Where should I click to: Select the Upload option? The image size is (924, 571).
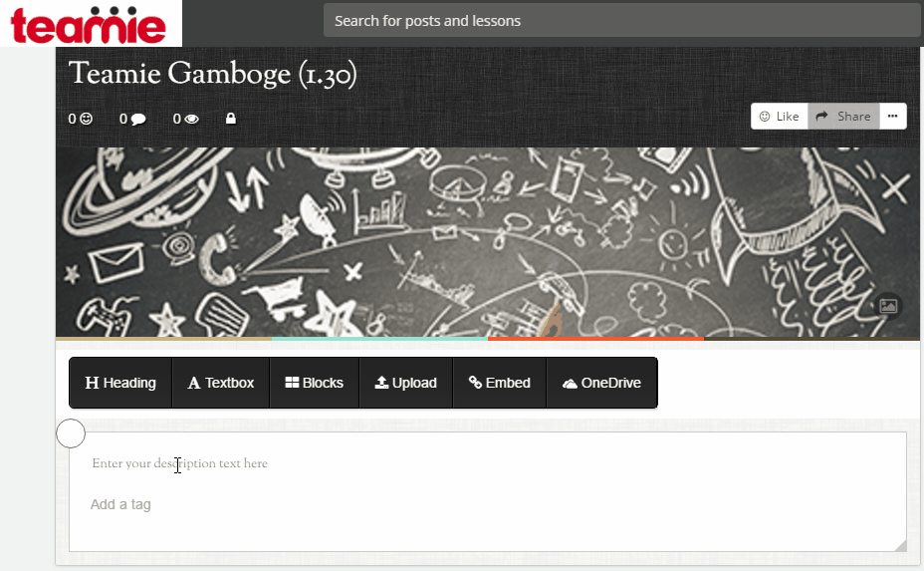click(405, 383)
